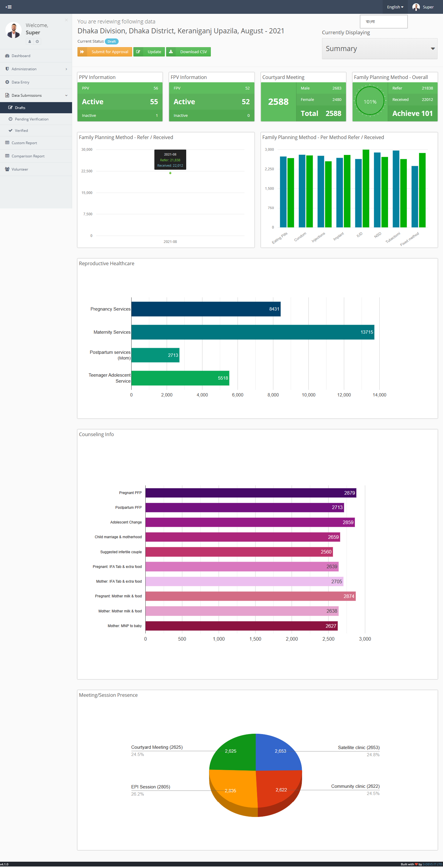Click the Teenager Adolescent Service bar 5518
Image resolution: width=443 pixels, height=868 pixels.
click(x=180, y=378)
